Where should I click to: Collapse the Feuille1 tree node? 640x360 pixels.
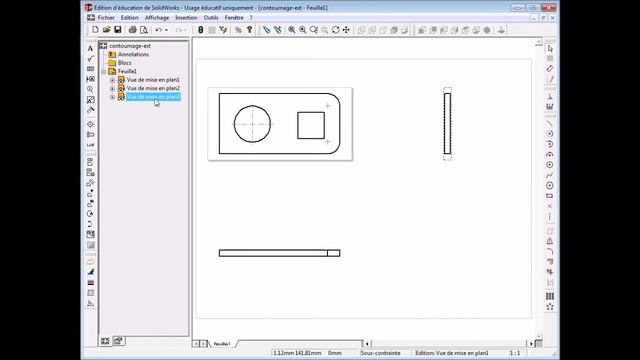coord(104,71)
